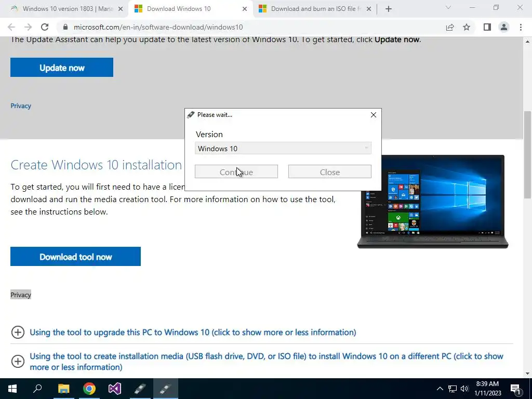Click the USB drive icon in dialog title bar
The height and width of the screenshot is (399, 532).
pos(191,115)
